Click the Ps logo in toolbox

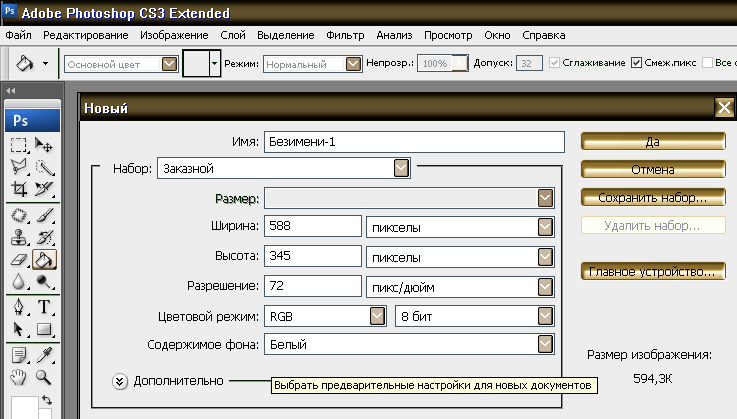[x=32, y=120]
